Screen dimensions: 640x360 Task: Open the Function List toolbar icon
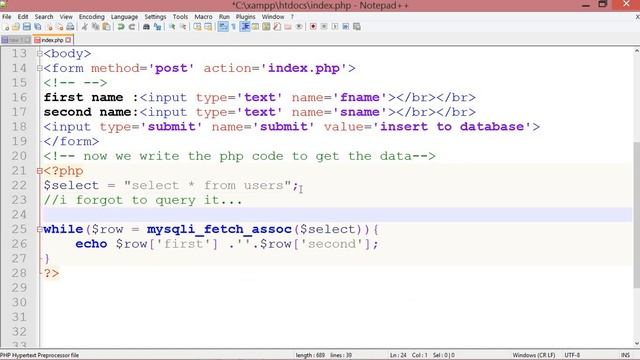[x=277, y=27]
